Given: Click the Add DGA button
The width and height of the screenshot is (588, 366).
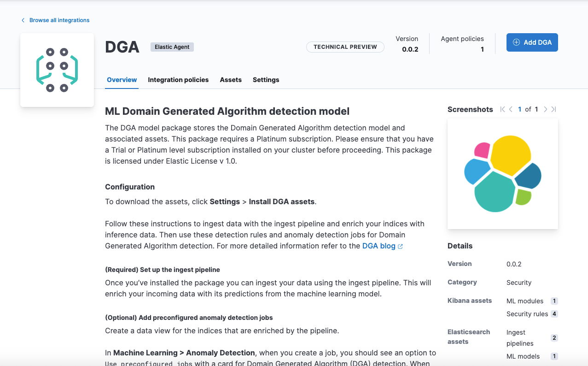Looking at the screenshot, I should (x=532, y=42).
